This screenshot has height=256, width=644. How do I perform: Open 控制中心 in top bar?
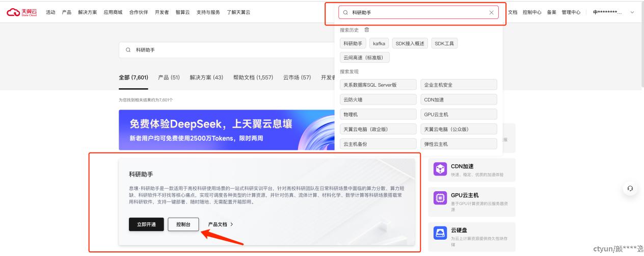(532, 12)
